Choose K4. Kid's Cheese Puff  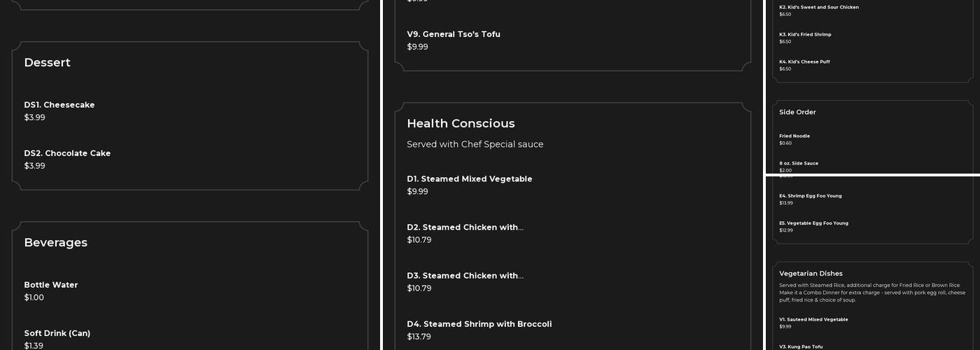click(x=804, y=62)
